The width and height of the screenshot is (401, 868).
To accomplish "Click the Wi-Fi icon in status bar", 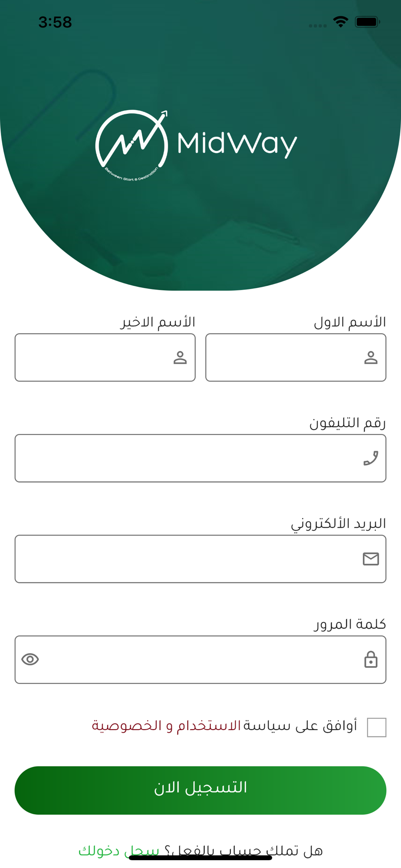I will [x=341, y=22].
